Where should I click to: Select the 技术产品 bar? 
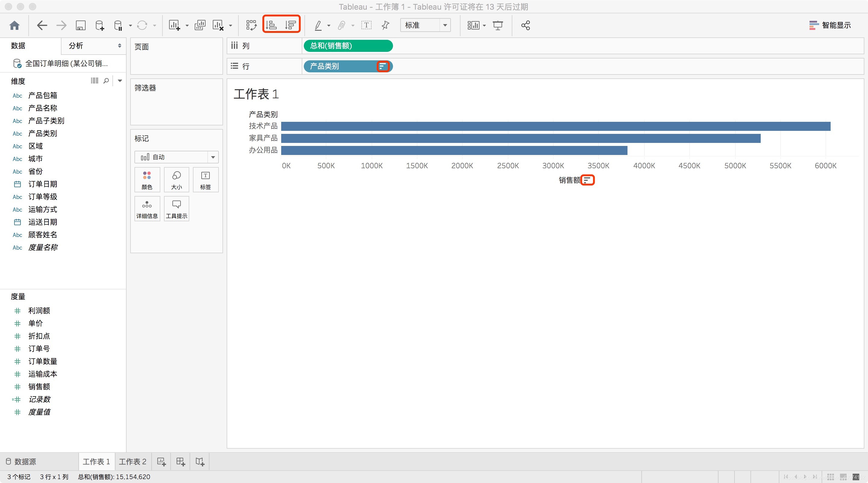tap(556, 126)
